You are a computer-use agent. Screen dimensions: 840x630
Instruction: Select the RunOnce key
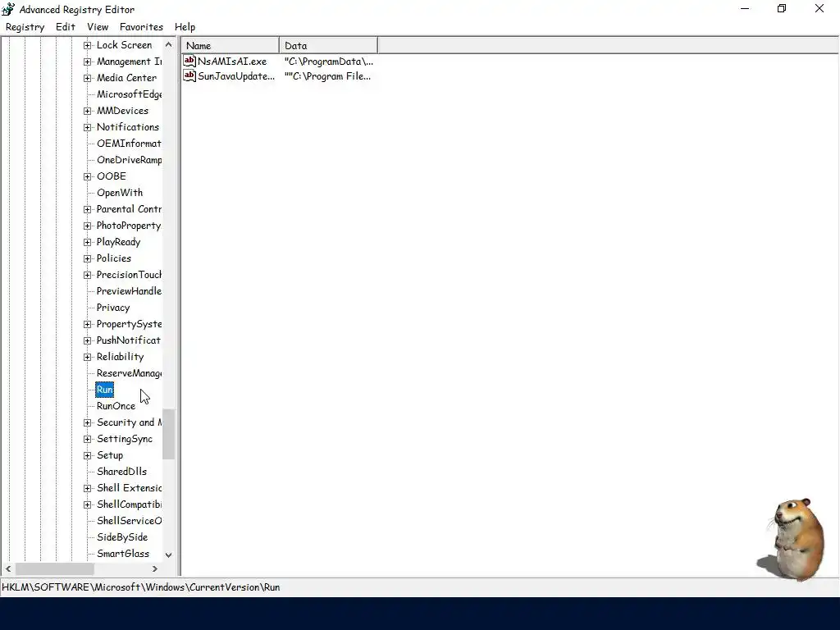click(116, 406)
